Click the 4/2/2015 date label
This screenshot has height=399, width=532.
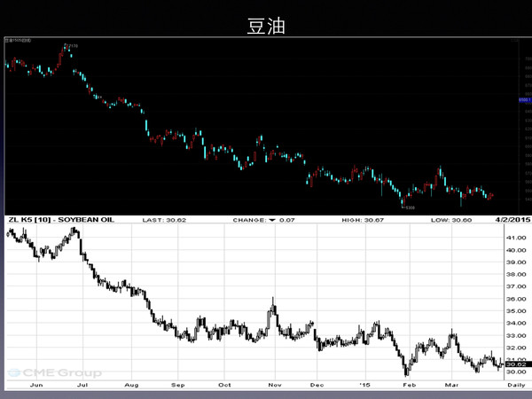point(512,220)
